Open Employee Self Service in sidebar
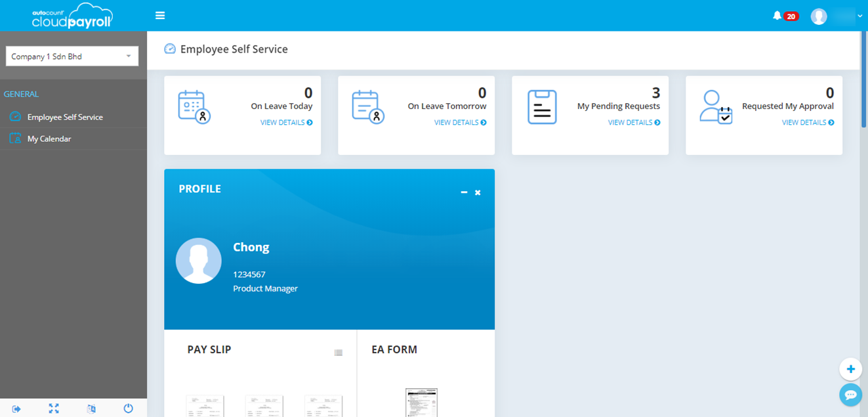 pos(64,117)
